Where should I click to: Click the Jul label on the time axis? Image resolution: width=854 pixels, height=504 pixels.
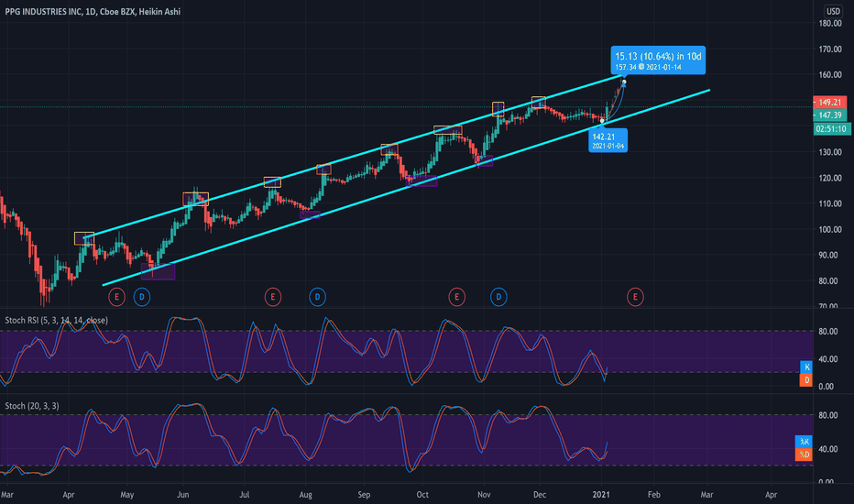245,495
